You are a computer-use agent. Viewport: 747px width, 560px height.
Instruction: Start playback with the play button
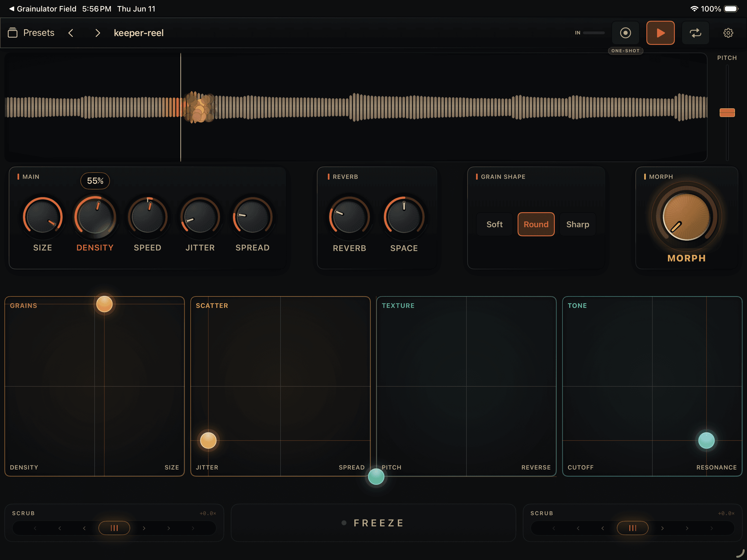click(660, 33)
